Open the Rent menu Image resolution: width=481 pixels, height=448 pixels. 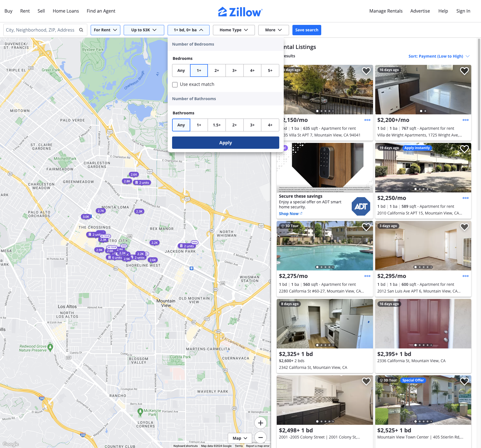click(25, 11)
